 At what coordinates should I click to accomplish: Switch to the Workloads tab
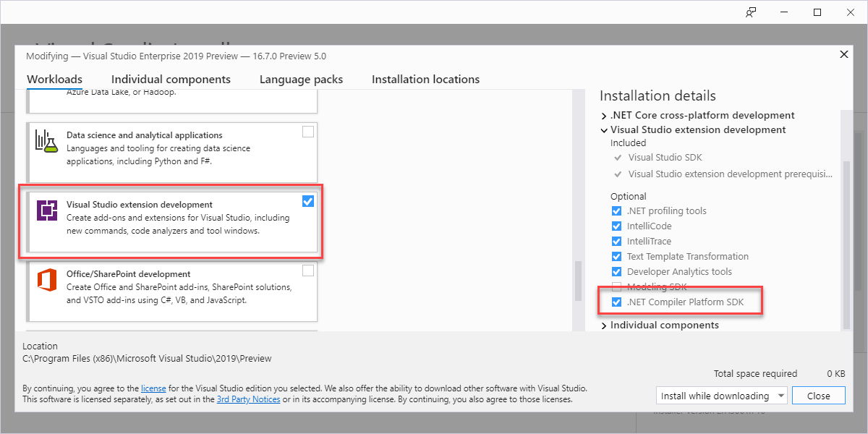click(x=54, y=80)
